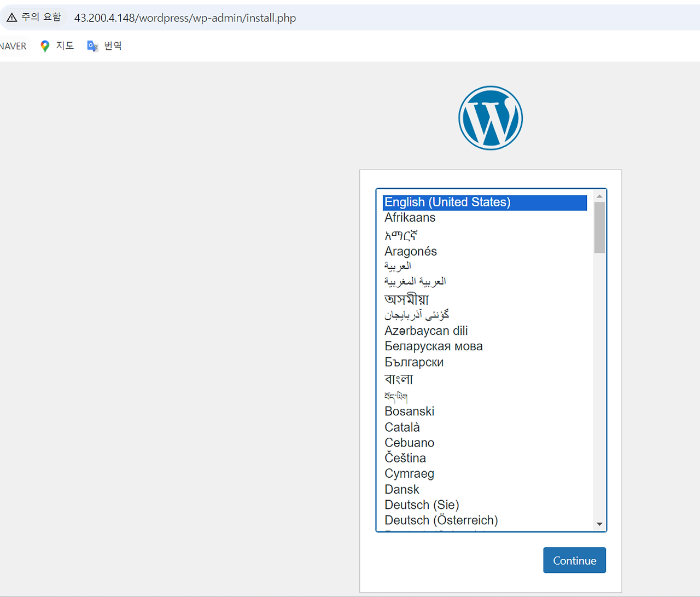Image resolution: width=700 pixels, height=597 pixels.
Task: Open the NAVER bookmark
Action: point(13,46)
